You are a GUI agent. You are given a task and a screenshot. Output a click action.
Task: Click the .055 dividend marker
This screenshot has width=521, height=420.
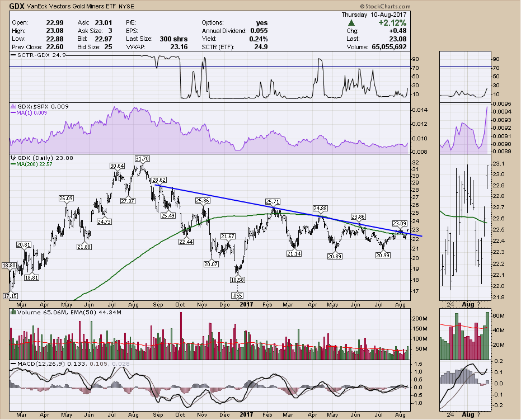(x=237, y=295)
